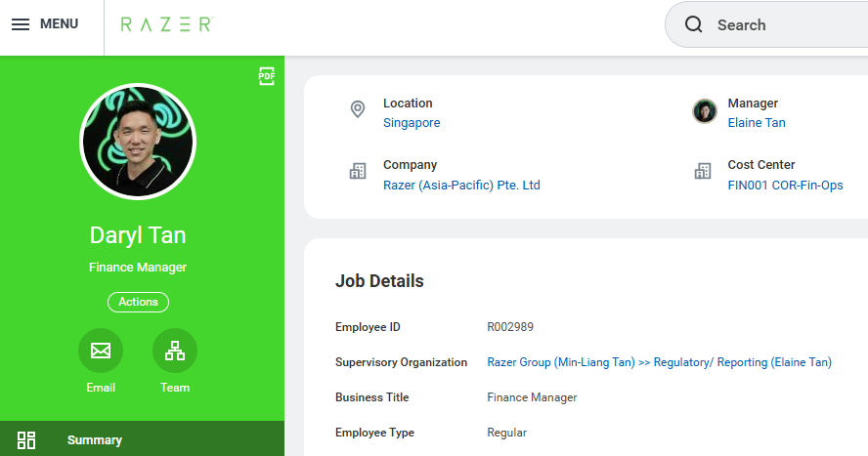Open the FIN001 COR-Fin-Ops link

coord(786,186)
